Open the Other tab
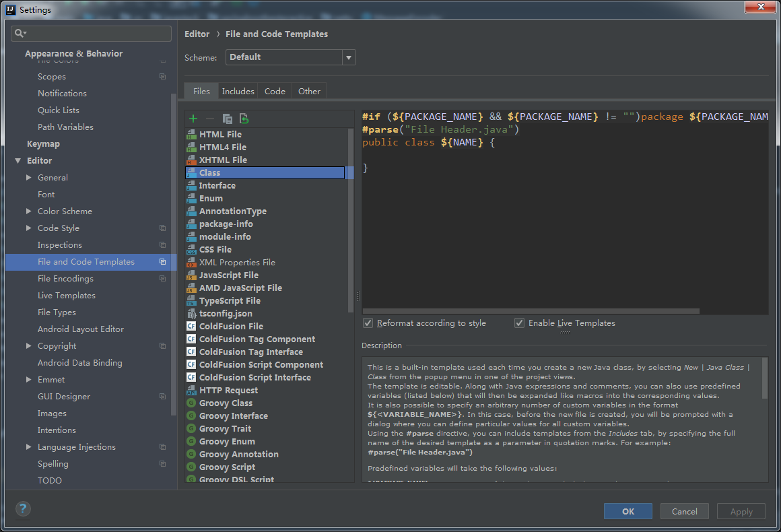This screenshot has width=781, height=532. [309, 92]
